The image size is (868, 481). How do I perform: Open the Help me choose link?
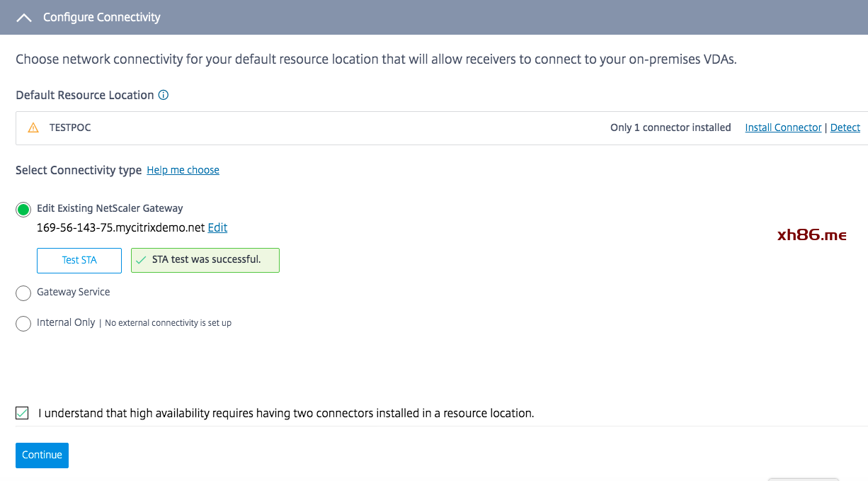click(183, 170)
